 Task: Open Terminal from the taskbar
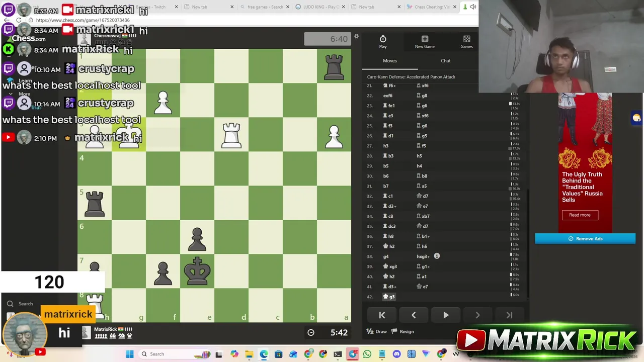click(x=338, y=354)
